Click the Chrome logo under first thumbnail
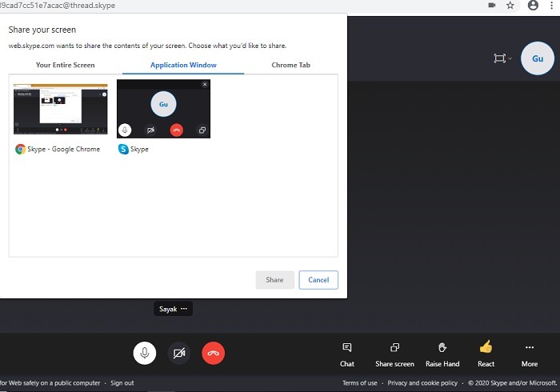The width and height of the screenshot is (560, 392). (20, 150)
